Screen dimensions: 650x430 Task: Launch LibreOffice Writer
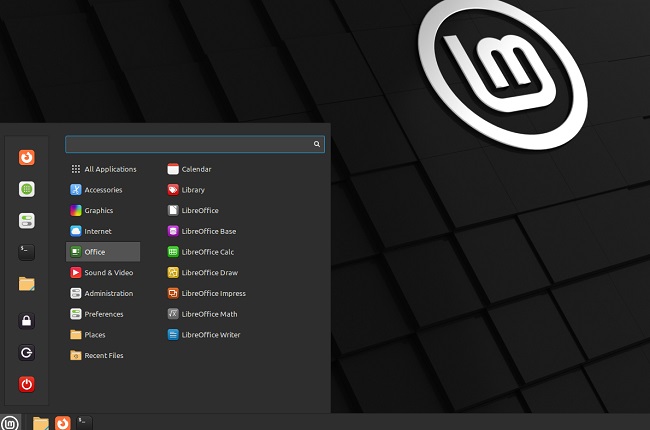click(204, 335)
